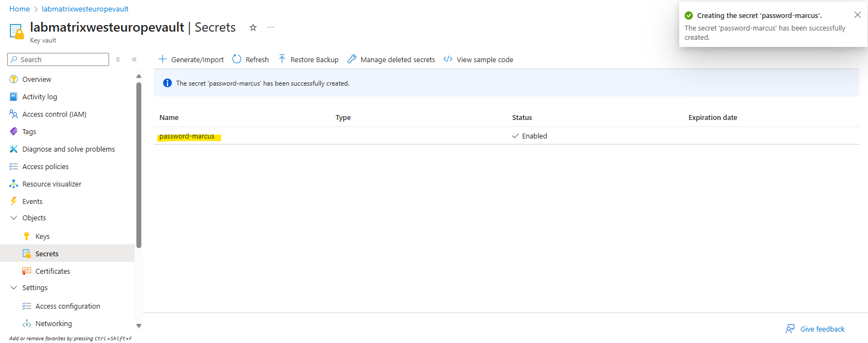Collapse the Settings section

pos(14,287)
